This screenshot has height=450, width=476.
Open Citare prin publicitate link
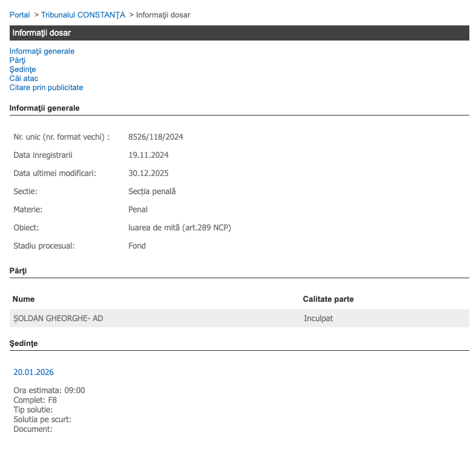(46, 88)
